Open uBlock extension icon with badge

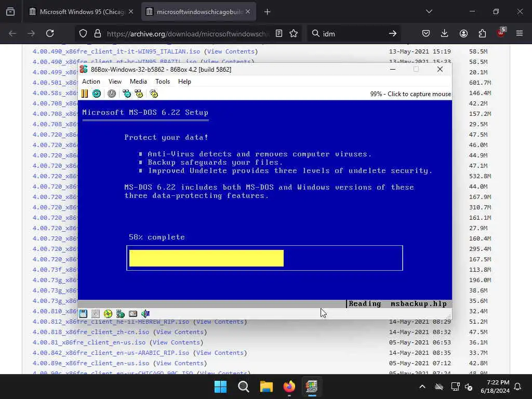coord(501,33)
